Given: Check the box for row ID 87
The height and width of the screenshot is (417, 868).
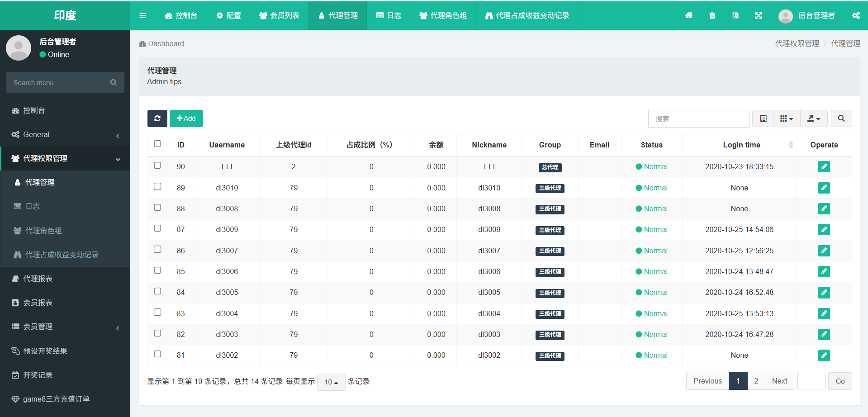Looking at the screenshot, I should [x=157, y=228].
